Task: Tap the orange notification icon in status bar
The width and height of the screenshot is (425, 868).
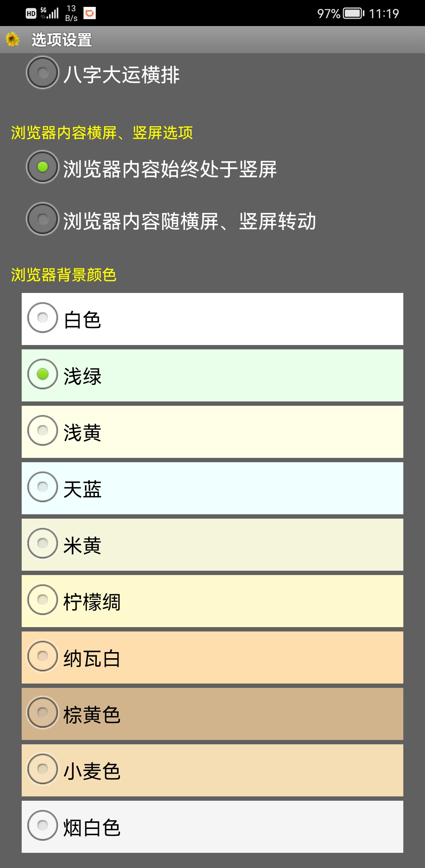Action: [90, 13]
